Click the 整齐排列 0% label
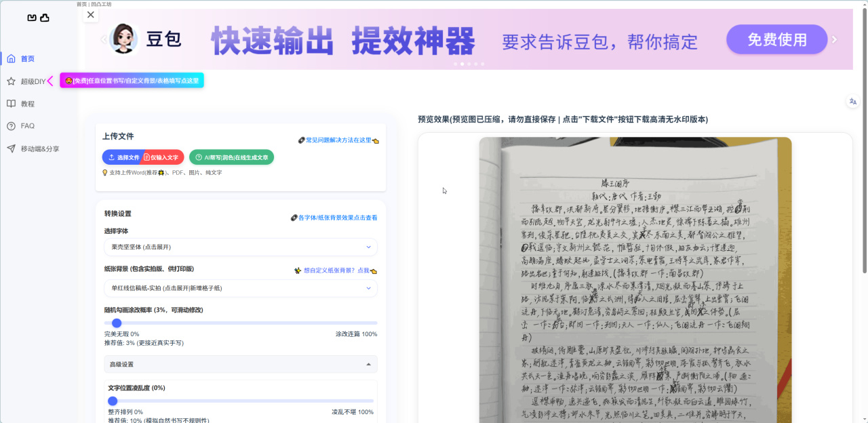 point(125,412)
